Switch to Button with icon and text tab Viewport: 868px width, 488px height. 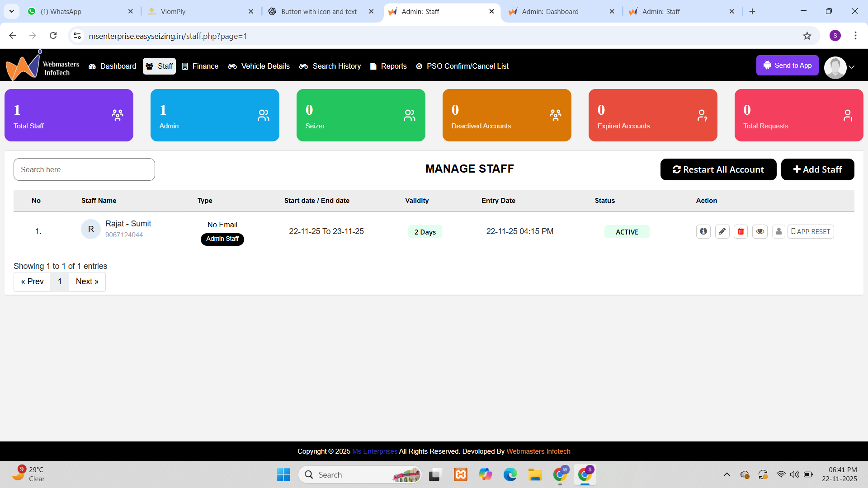[321, 12]
